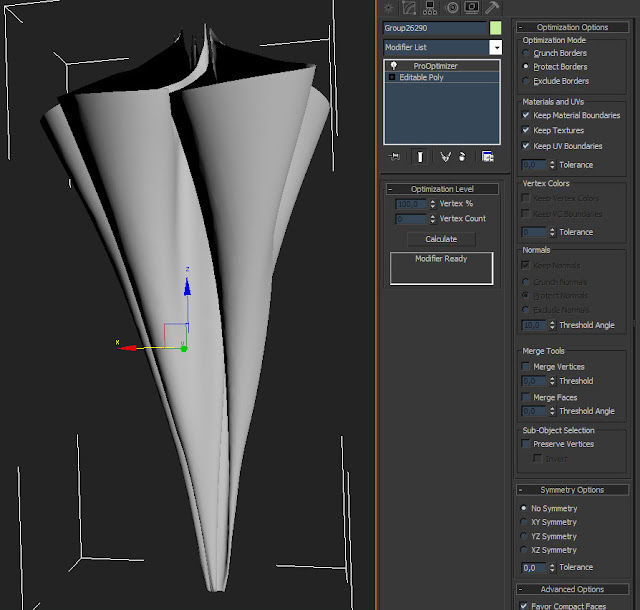Toggle Show End Result icon

click(420, 157)
